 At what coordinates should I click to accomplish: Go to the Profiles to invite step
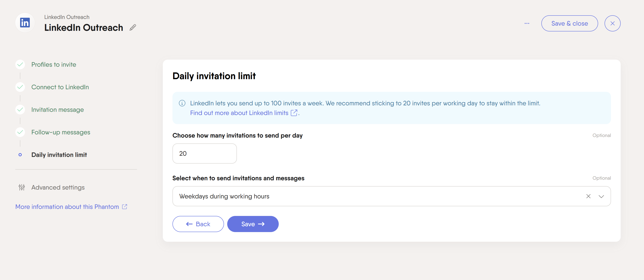pyautogui.click(x=54, y=64)
